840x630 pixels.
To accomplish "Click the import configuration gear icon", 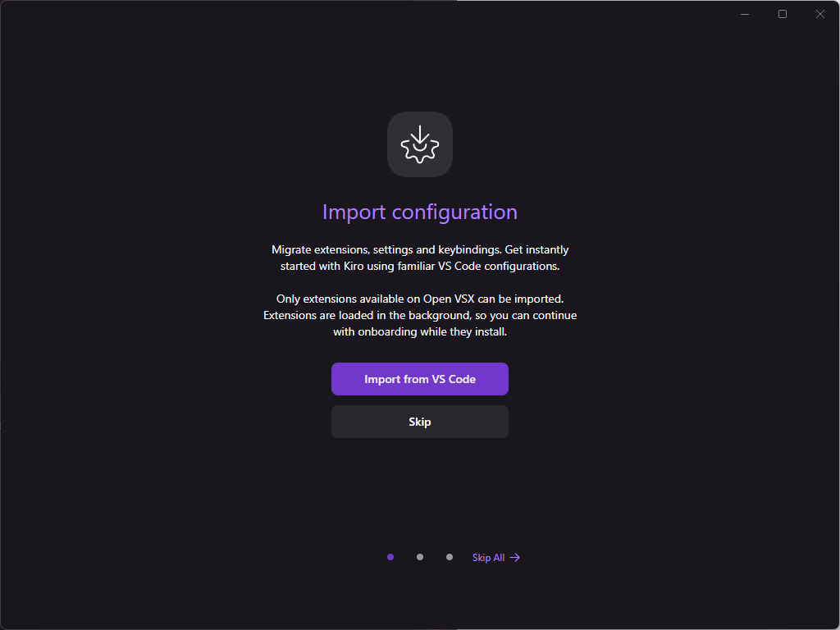I will pyautogui.click(x=419, y=144).
